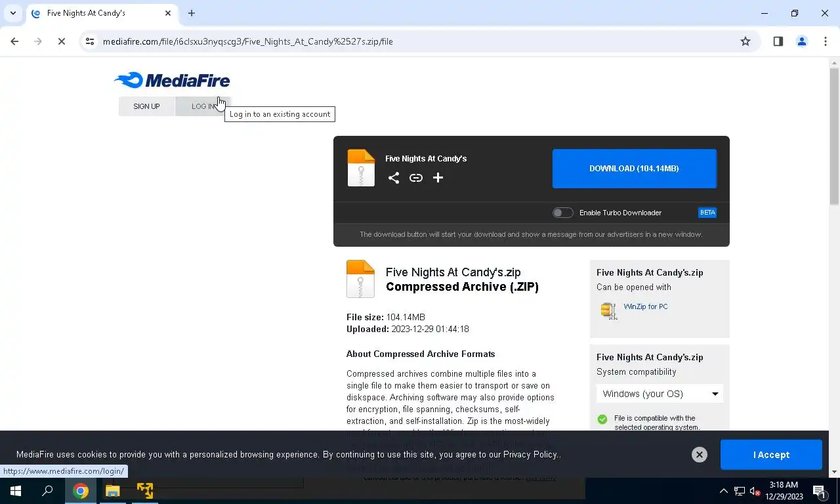Click the browser back arrow

14,41
